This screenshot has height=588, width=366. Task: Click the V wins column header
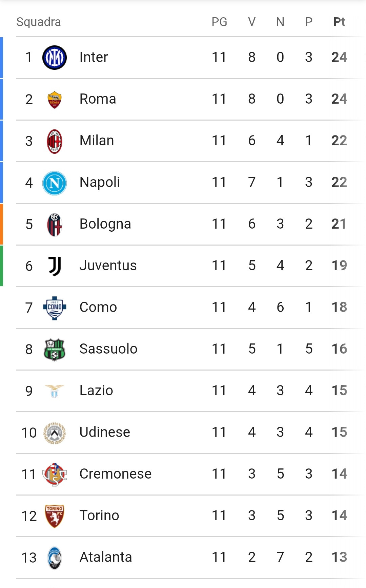251,22
